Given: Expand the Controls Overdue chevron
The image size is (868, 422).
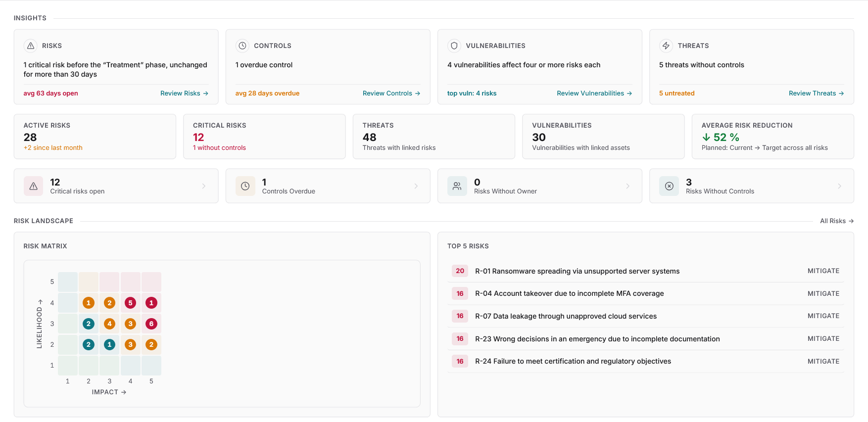Looking at the screenshot, I should pos(416,186).
